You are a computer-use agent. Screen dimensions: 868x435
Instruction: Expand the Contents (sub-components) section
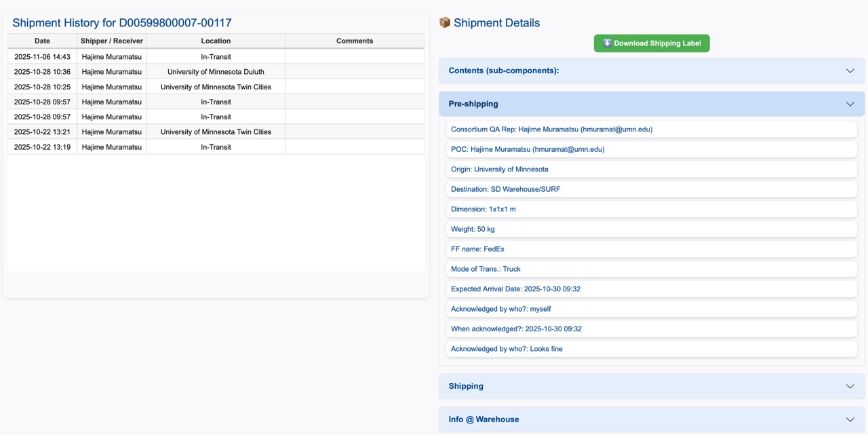point(651,70)
